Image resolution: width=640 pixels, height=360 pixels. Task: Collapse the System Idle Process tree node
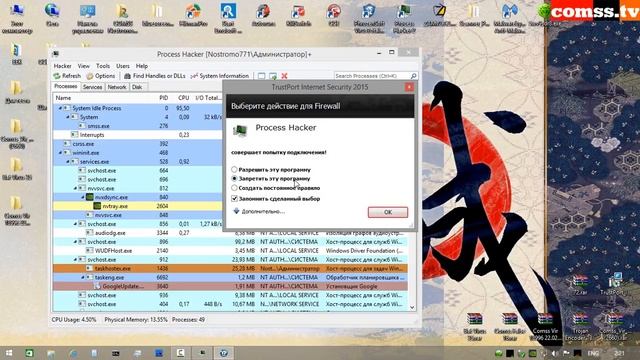coord(60,108)
